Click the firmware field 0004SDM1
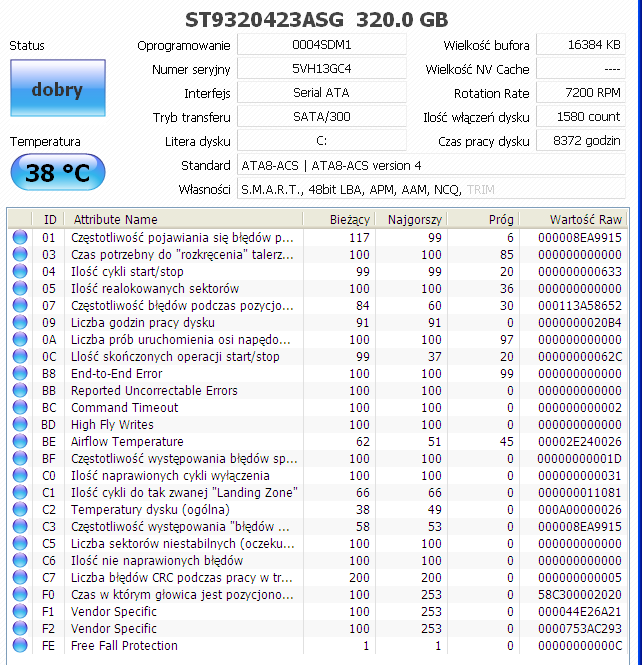 [322, 45]
